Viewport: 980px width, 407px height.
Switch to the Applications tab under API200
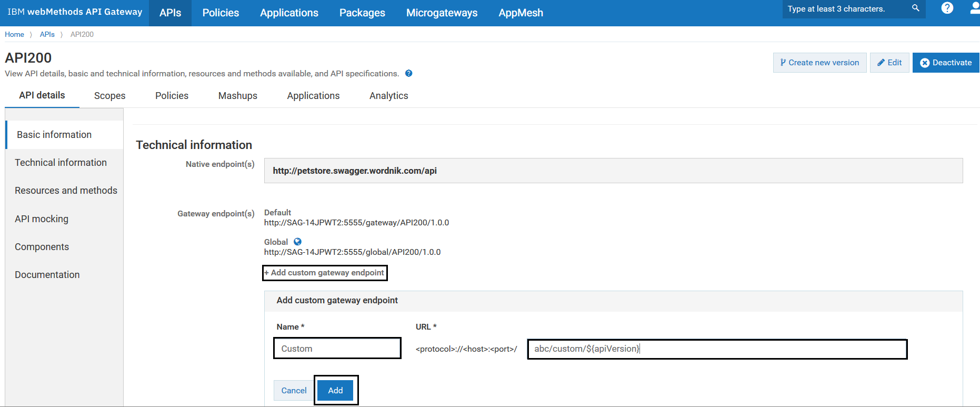click(313, 96)
